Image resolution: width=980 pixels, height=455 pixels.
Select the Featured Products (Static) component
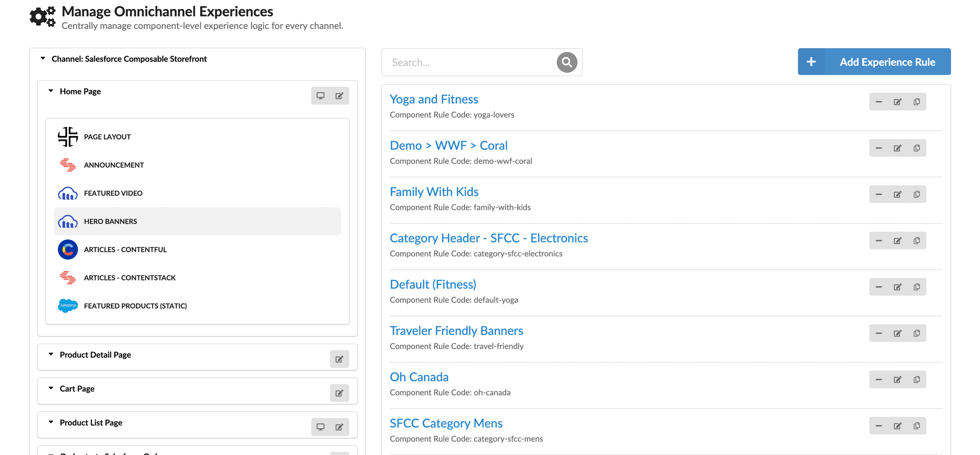point(197,305)
